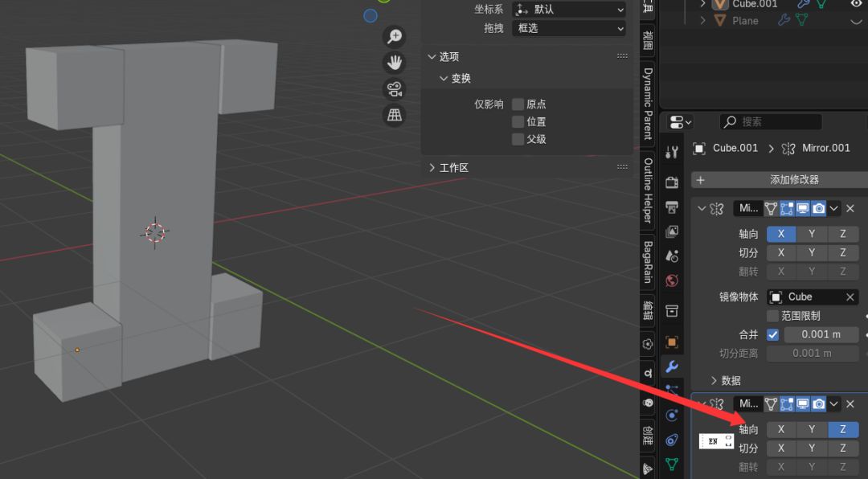
Task: Open the Tool properties tab icon
Action: (x=673, y=152)
